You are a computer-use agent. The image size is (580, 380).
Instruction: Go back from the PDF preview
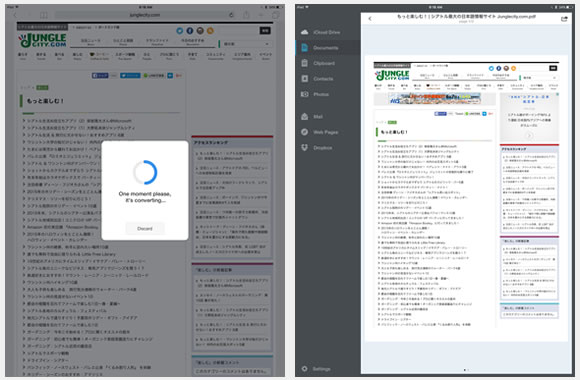click(x=370, y=19)
